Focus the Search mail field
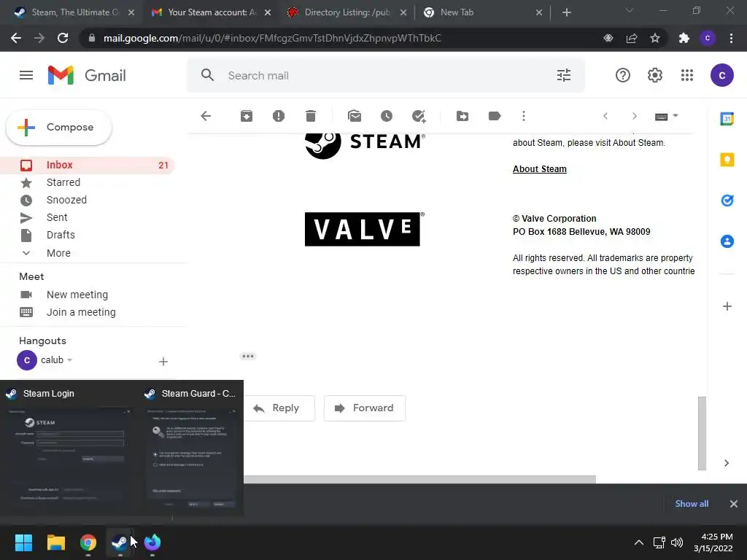 coord(386,75)
